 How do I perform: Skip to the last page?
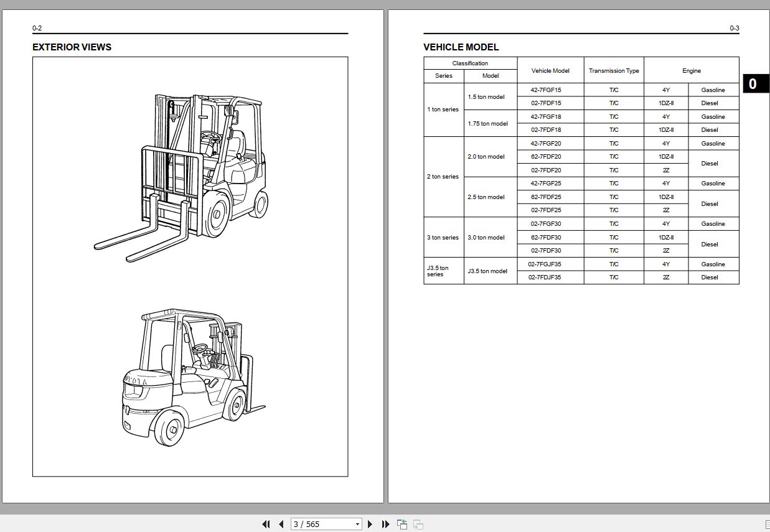point(385,524)
